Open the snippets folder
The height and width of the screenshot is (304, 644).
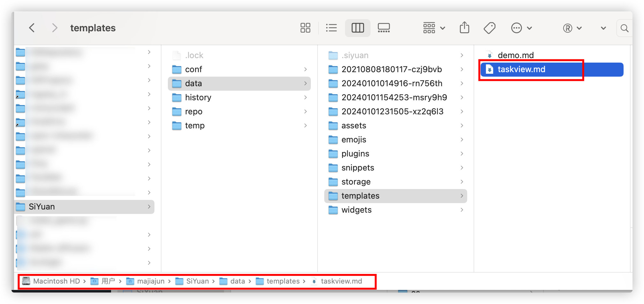[x=396, y=168]
